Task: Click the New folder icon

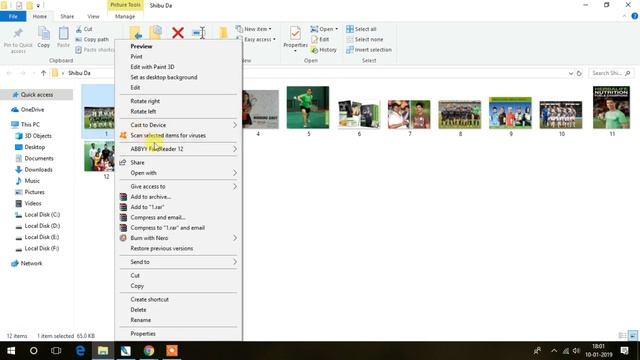Action: 223,33
